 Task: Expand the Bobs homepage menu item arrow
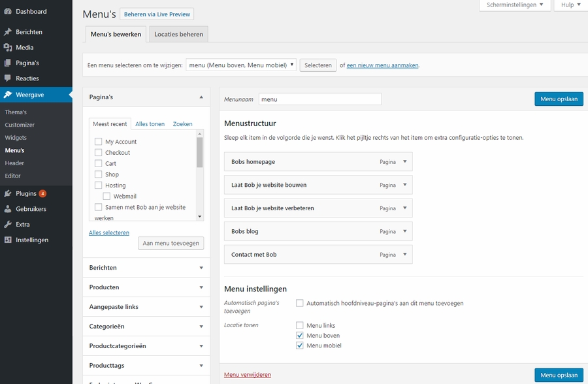404,161
